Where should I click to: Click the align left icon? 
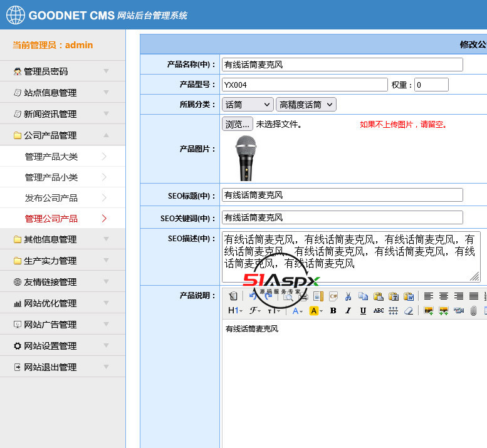pyautogui.click(x=429, y=296)
